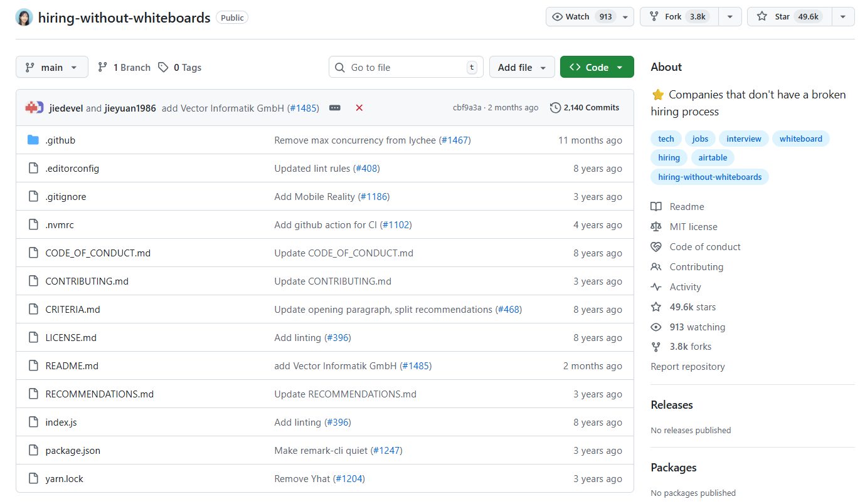The image size is (865, 504).
Task: Click the file icon beside index.js
Action: pyautogui.click(x=33, y=422)
